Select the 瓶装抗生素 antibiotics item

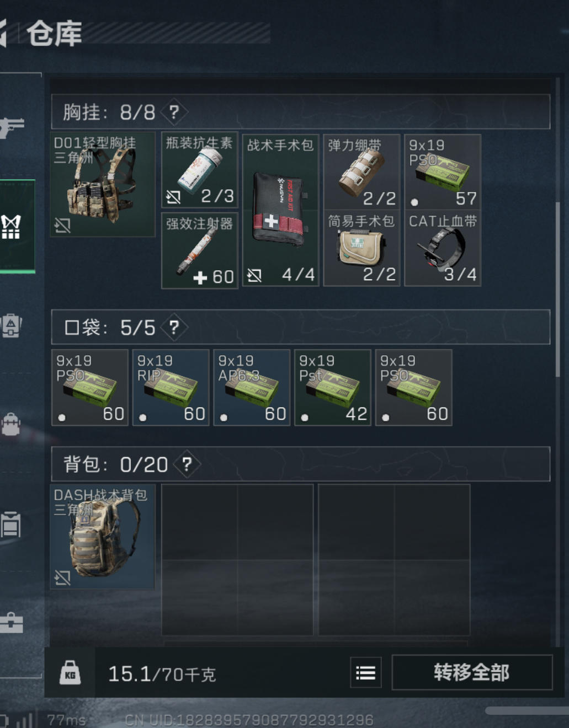(200, 170)
